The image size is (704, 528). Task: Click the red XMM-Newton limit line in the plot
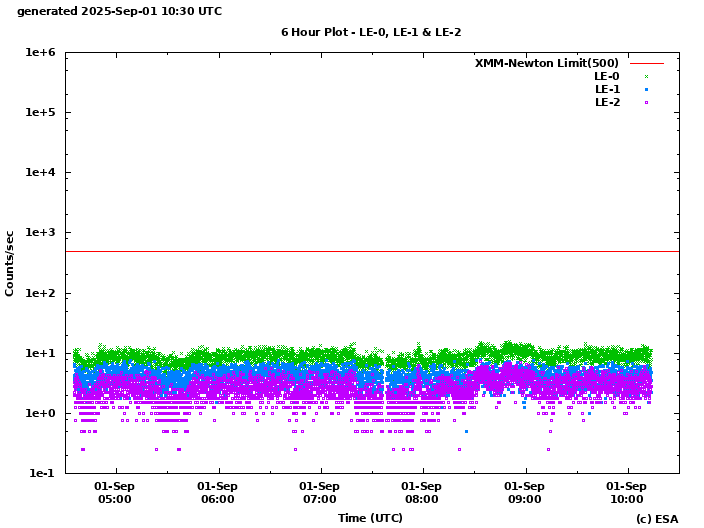[x=373, y=251]
